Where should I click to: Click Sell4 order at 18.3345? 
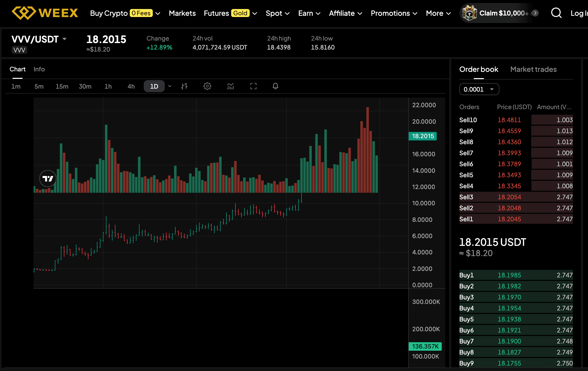tap(516, 186)
